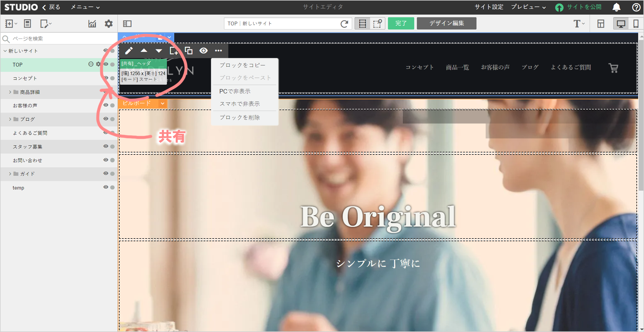This screenshot has width=644, height=332.
Task: Toggle visibility eye for スタッフ募集 page
Action: coord(106,146)
